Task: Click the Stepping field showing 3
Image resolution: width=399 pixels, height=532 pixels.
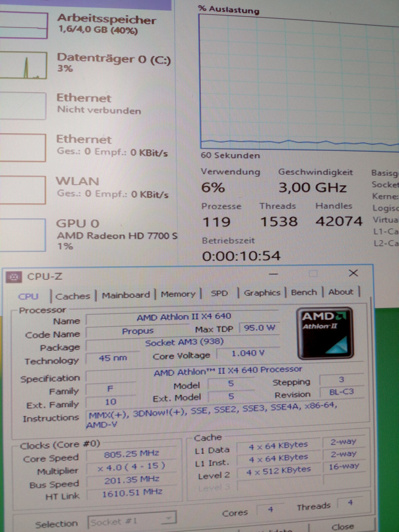Action: [x=341, y=380]
